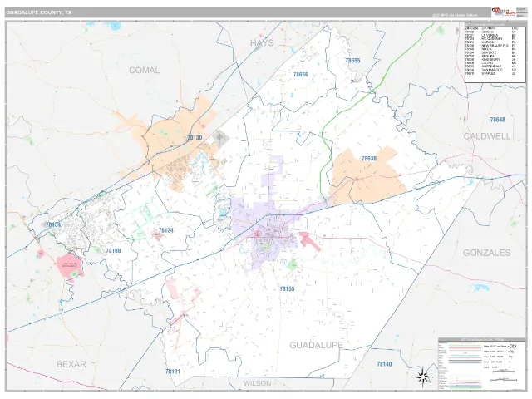Viewport: 532px width, 399px height.
Task: Select ZIP code label 78666
Action: 301,75
